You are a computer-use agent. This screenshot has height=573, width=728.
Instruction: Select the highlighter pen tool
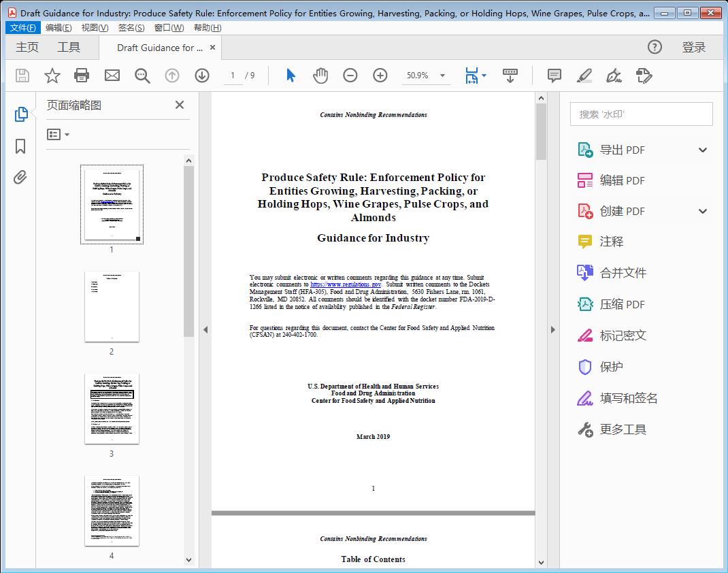584,76
